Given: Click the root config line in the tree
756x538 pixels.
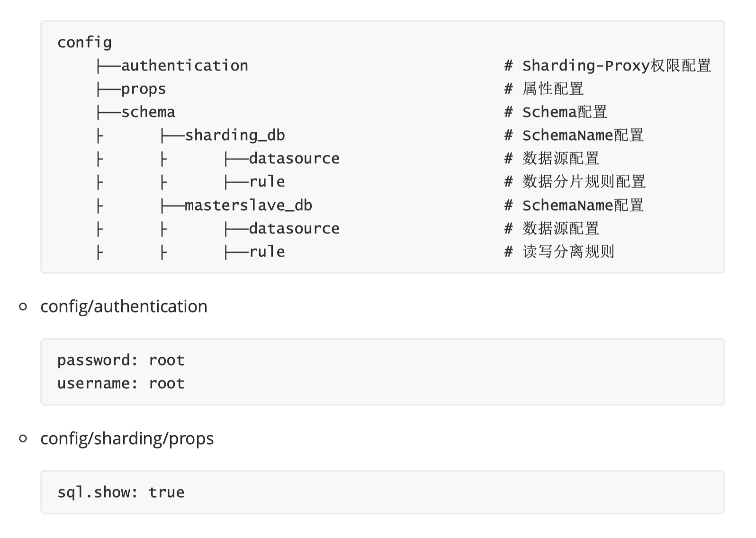Looking at the screenshot, I should pyautogui.click(x=84, y=43).
